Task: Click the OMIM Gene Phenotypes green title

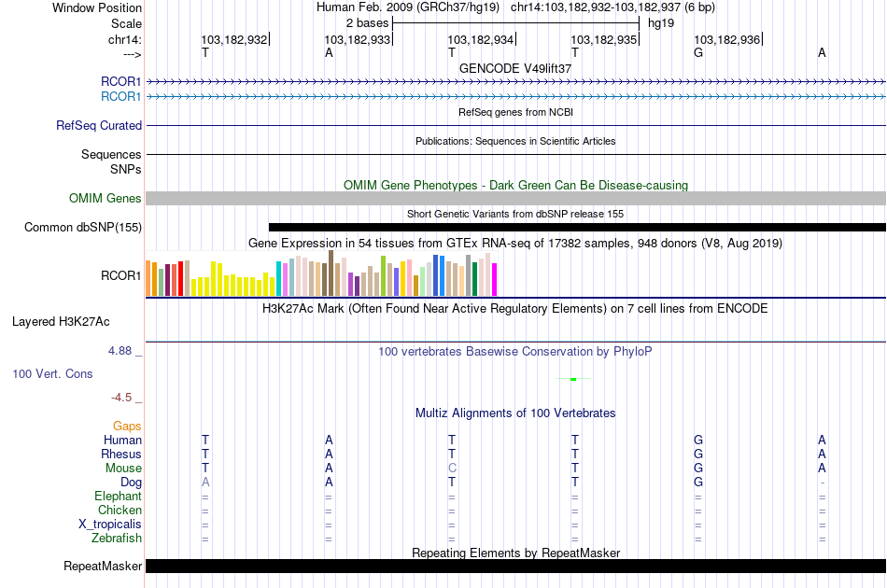Action: click(515, 185)
